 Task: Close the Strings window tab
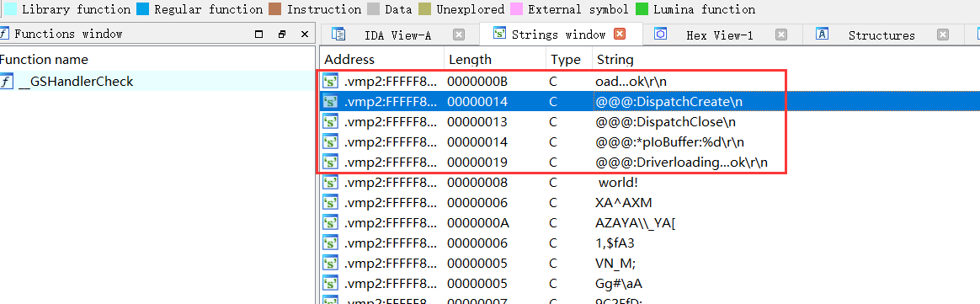coord(620,35)
